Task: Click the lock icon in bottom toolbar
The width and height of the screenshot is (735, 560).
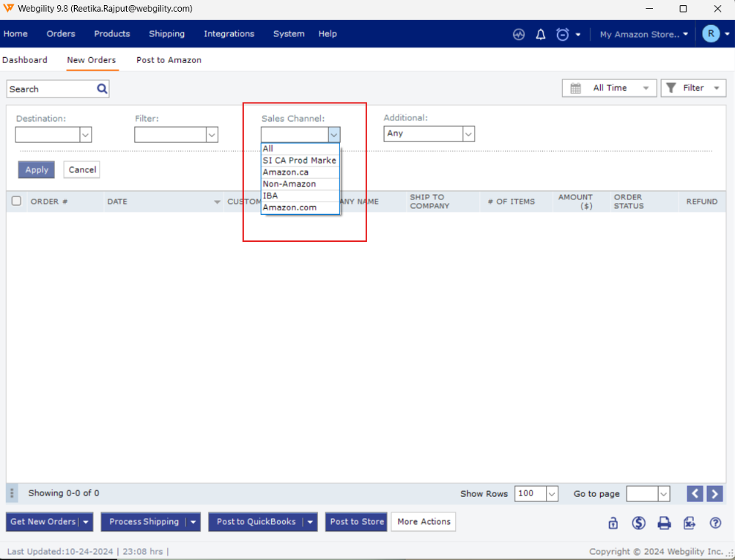Action: (613, 523)
